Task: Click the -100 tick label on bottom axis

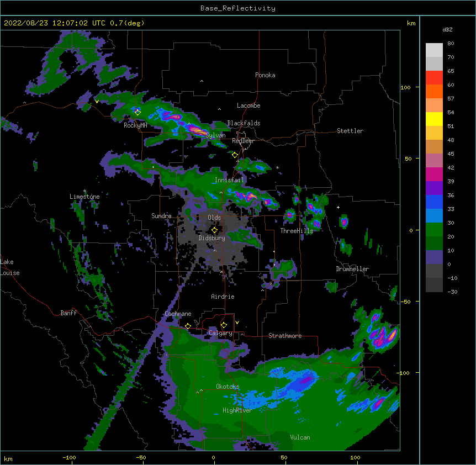Action: click(x=69, y=457)
